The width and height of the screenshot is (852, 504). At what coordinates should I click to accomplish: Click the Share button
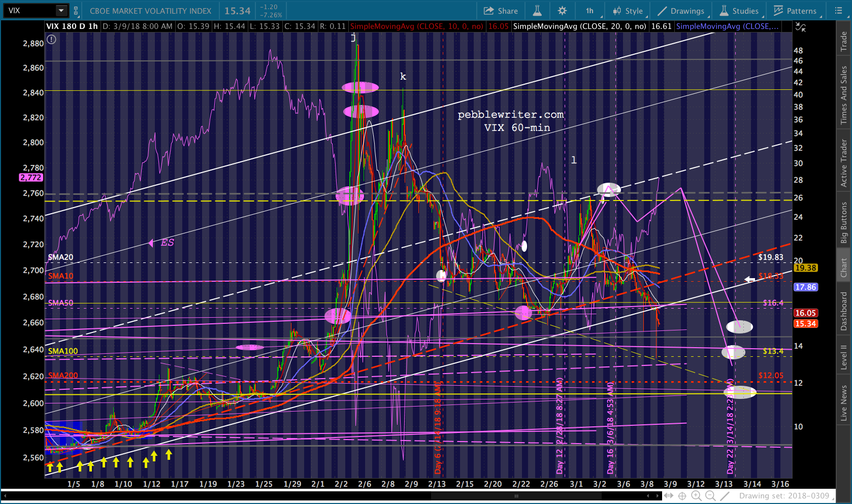click(501, 11)
